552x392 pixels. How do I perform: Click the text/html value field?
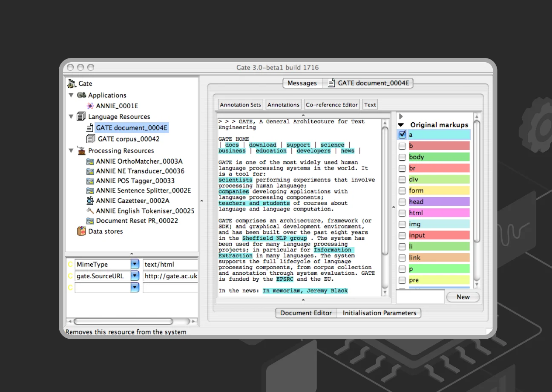pyautogui.click(x=170, y=264)
